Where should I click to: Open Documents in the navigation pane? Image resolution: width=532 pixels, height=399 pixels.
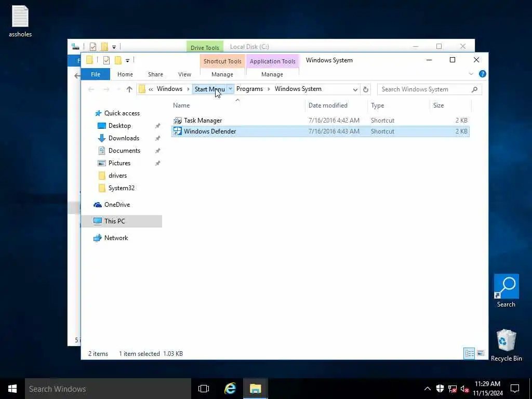(x=124, y=151)
